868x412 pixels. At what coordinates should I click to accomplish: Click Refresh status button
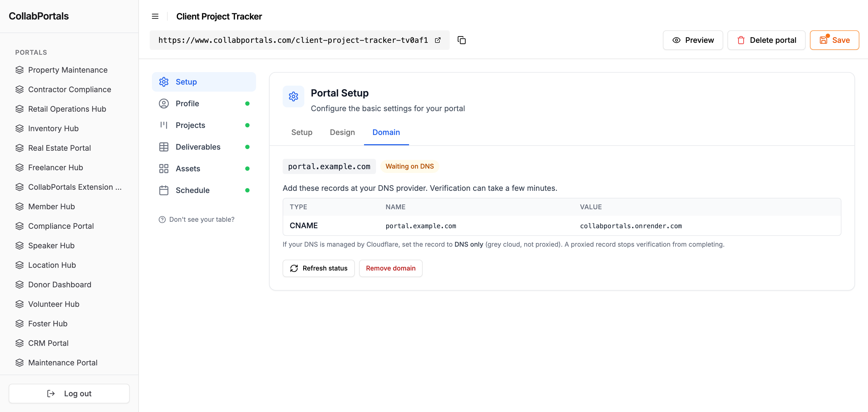pyautogui.click(x=318, y=268)
